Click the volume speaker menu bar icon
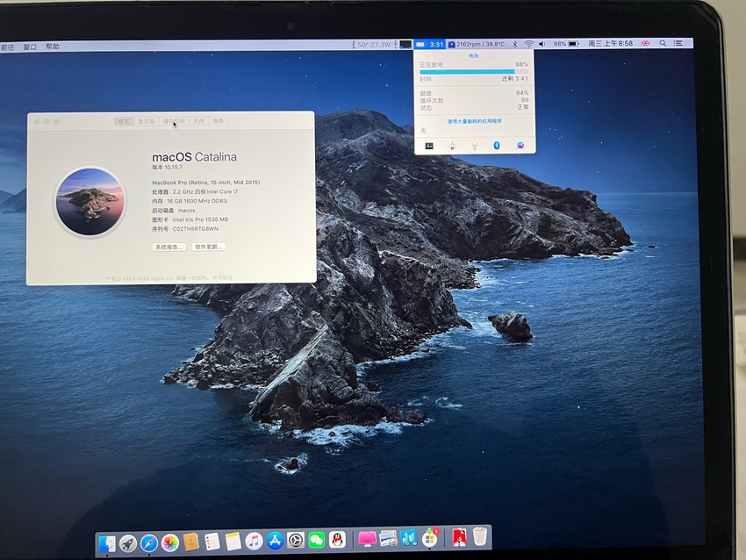 (x=542, y=44)
